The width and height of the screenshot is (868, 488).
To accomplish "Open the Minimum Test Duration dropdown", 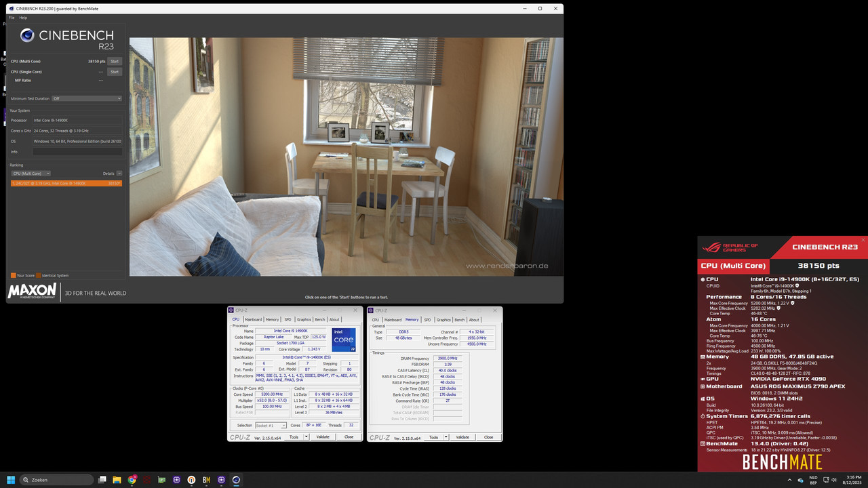I will coord(87,98).
